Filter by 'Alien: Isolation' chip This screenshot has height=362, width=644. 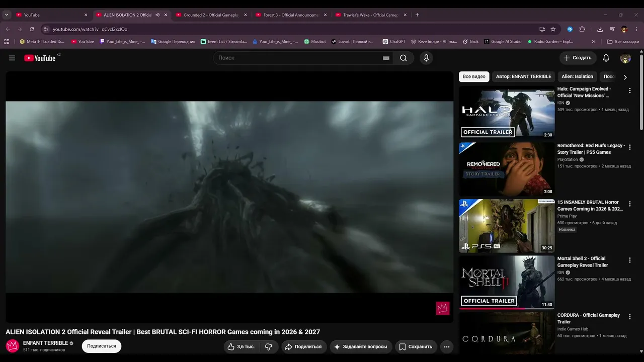(577, 77)
